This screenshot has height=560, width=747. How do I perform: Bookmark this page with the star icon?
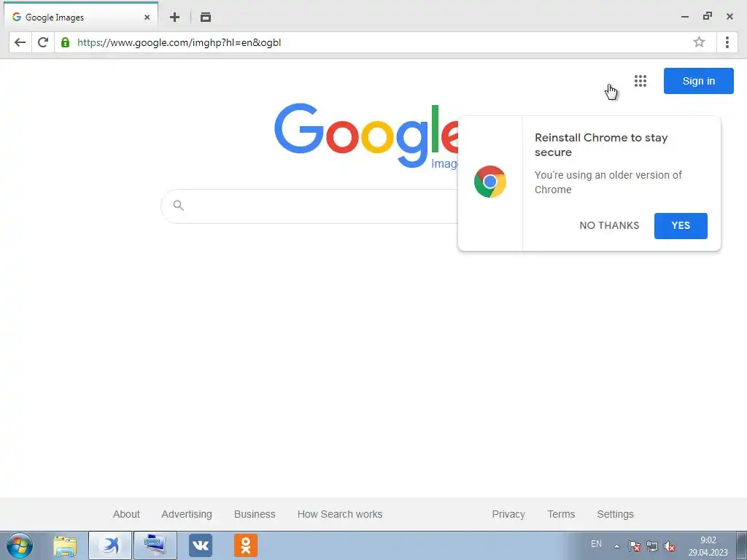[x=699, y=42]
